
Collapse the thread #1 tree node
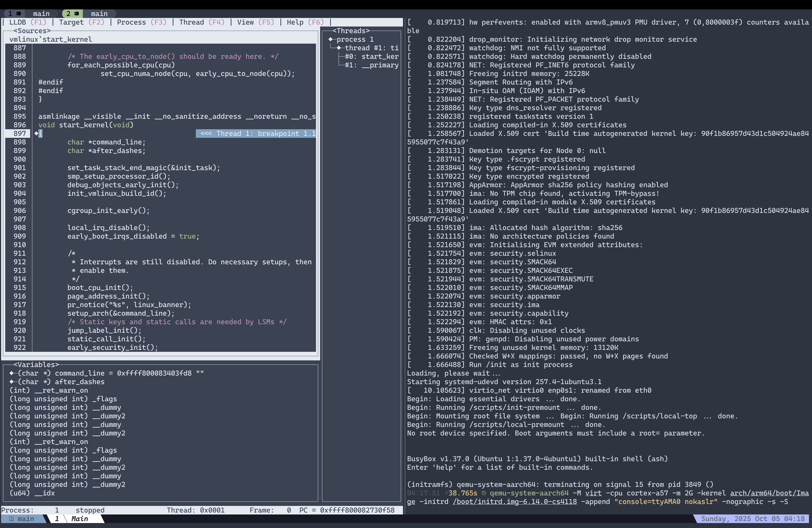click(339, 48)
